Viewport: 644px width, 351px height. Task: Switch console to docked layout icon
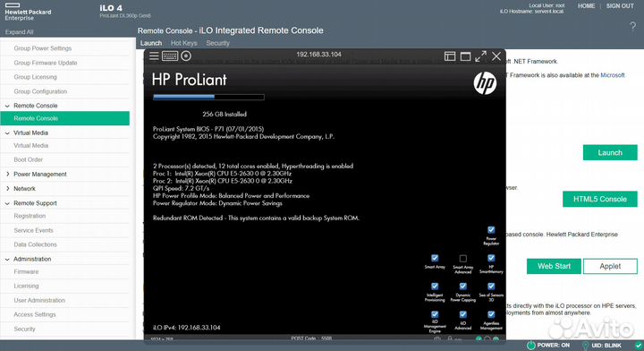click(450, 56)
